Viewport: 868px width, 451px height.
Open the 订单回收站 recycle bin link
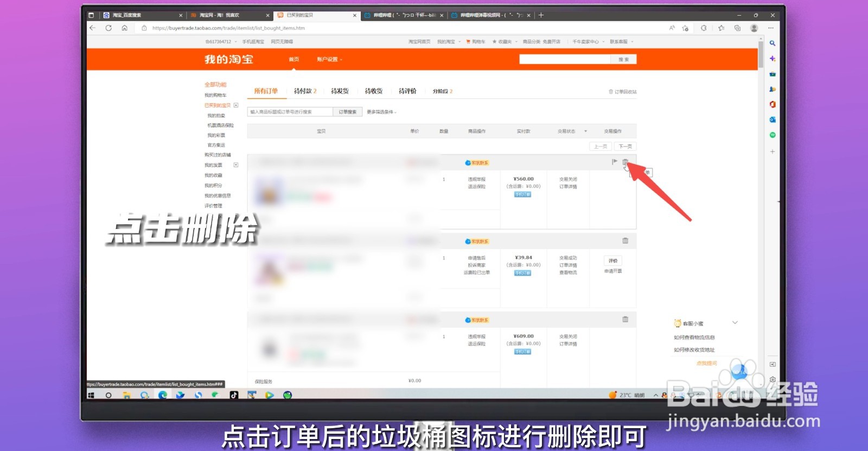click(x=623, y=92)
